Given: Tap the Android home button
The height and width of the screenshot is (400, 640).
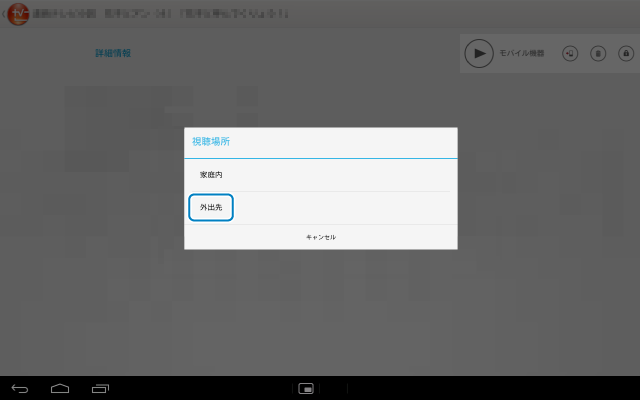Looking at the screenshot, I should tap(60, 388).
